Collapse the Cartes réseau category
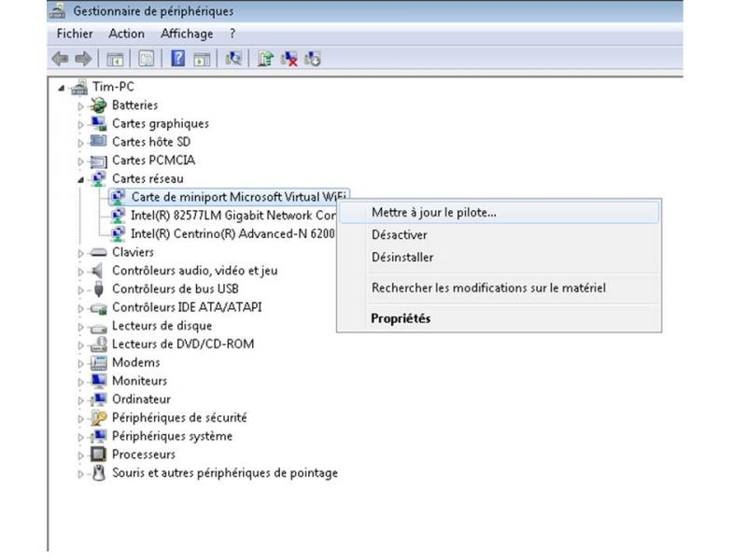 pos(81,178)
